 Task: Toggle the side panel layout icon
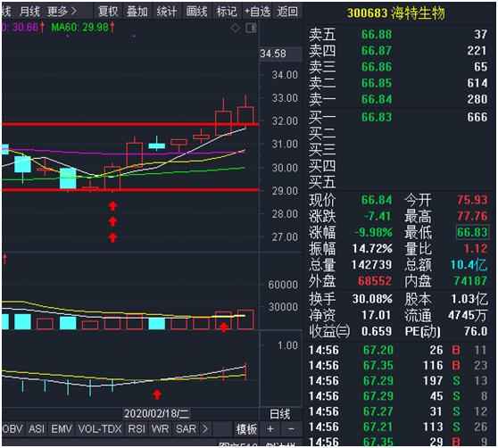(251, 29)
